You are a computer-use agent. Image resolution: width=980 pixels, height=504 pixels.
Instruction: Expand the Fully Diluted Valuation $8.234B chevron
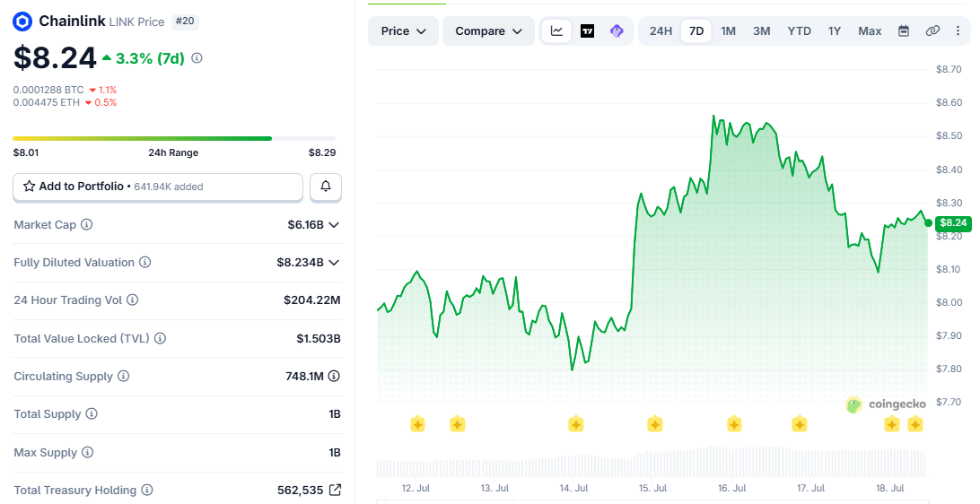(x=334, y=262)
